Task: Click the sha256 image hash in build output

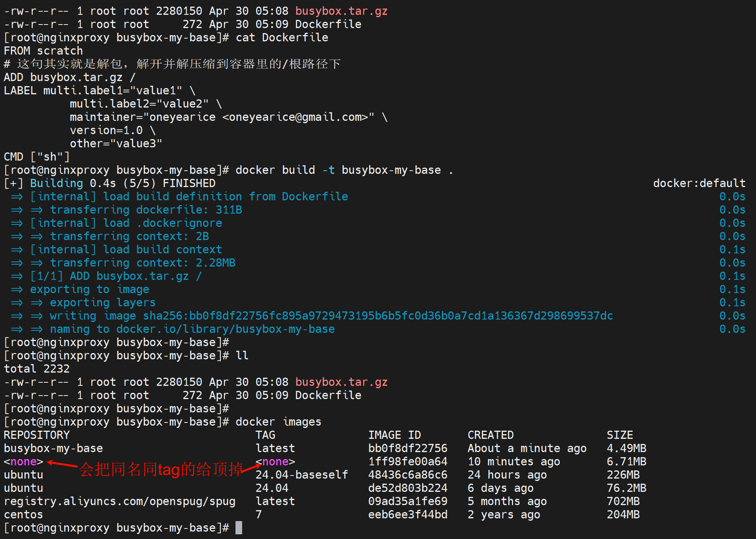Action: (x=378, y=316)
